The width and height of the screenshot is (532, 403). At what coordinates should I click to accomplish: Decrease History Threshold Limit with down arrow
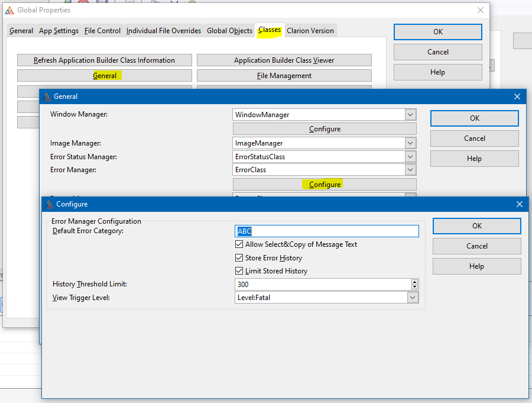tap(415, 287)
